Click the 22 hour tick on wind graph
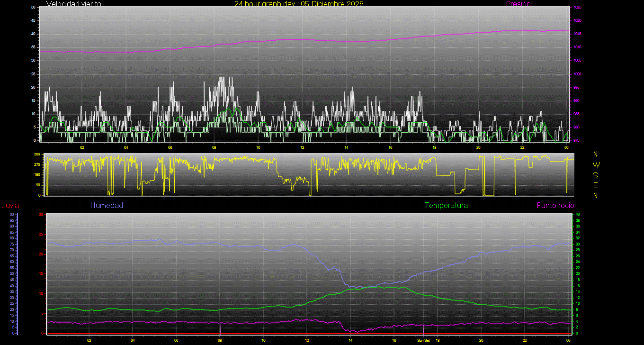Screen dimensions: 644x345 click(x=522, y=147)
